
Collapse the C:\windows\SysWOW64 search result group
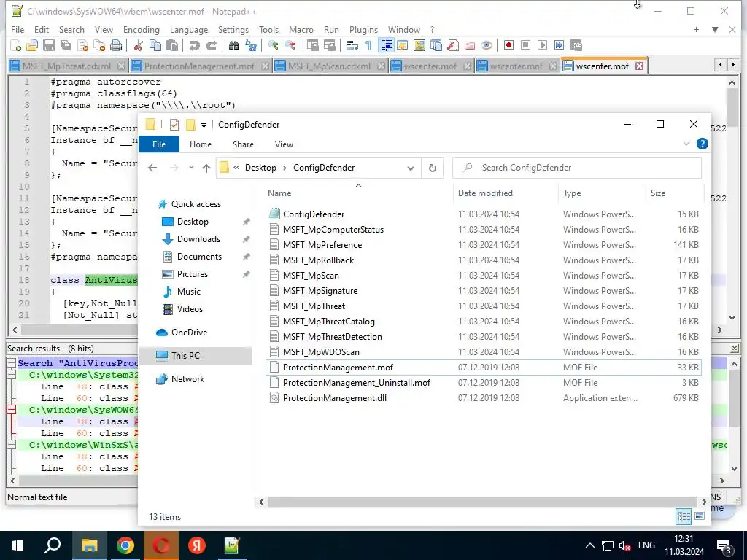[11, 410]
